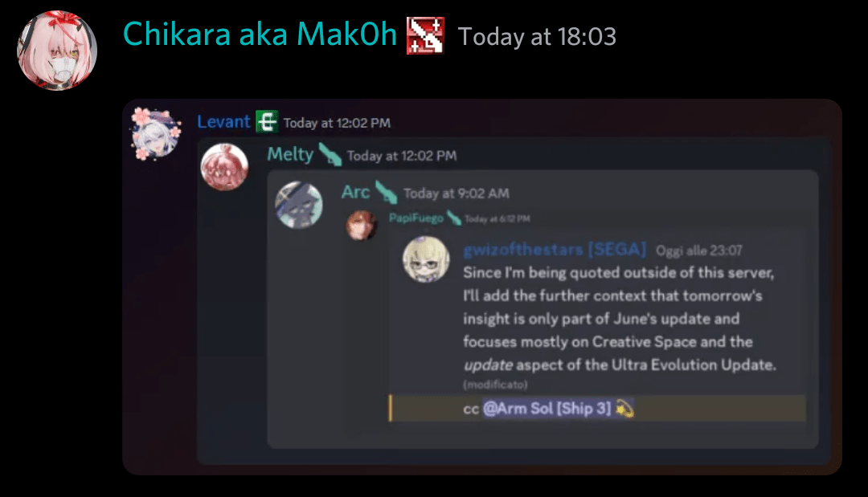
Task: Open the embedded quoted screenshot image
Action: (482, 287)
